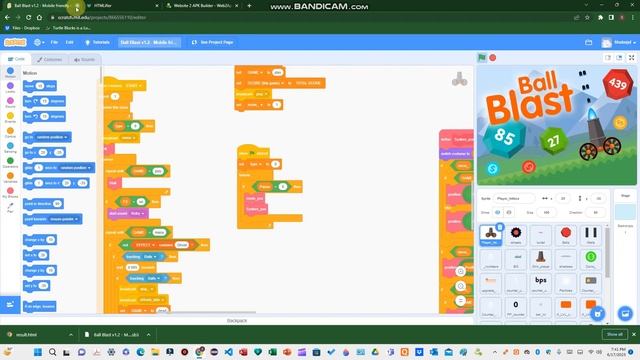Select the brown cannon sprite thumbnail
This screenshot has height=360, width=640.
(x=540, y=259)
